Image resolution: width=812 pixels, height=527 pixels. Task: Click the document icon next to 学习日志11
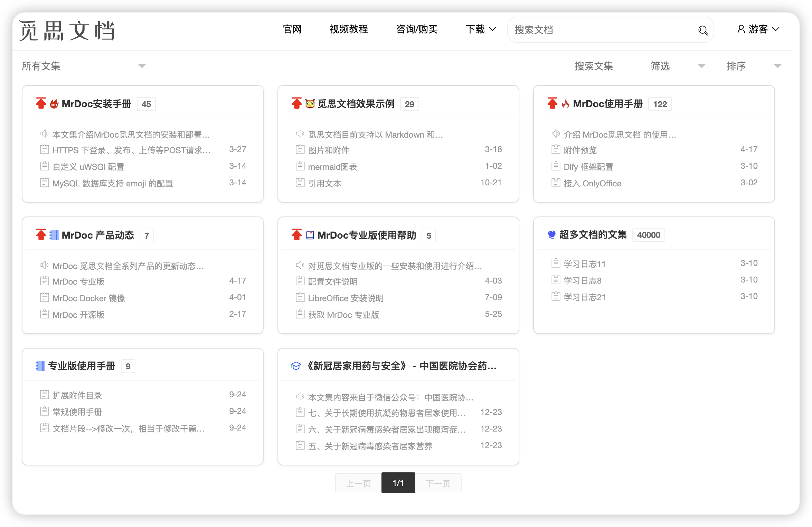[x=556, y=263]
